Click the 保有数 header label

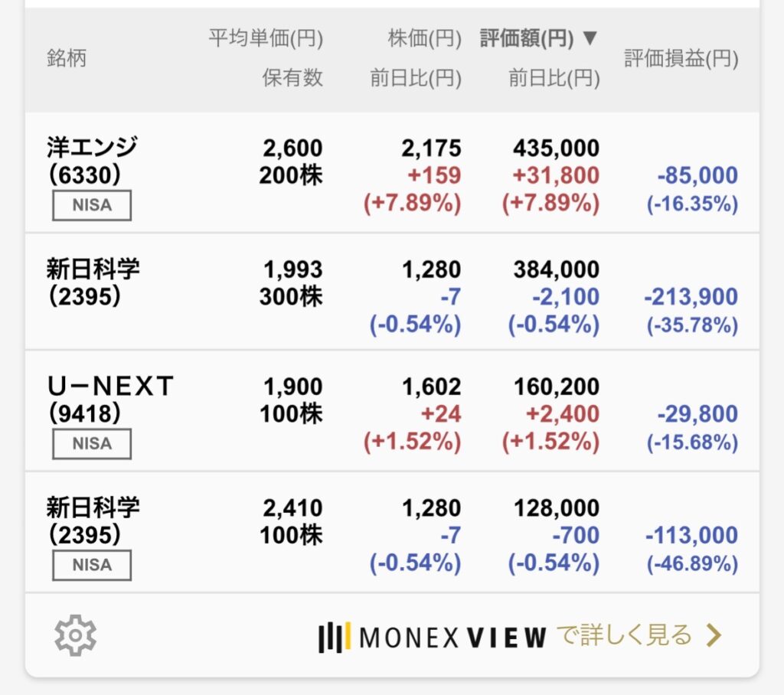(x=292, y=78)
